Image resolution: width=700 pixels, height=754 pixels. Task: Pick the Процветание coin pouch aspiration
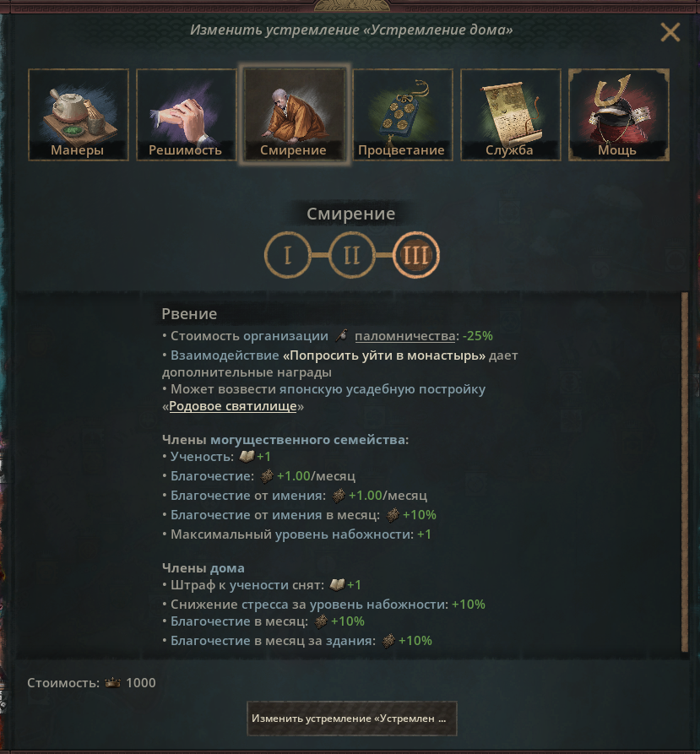[403, 115]
